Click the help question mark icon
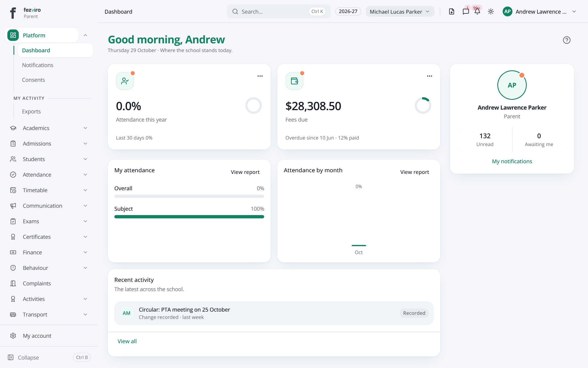This screenshot has width=588, height=368. tap(567, 40)
